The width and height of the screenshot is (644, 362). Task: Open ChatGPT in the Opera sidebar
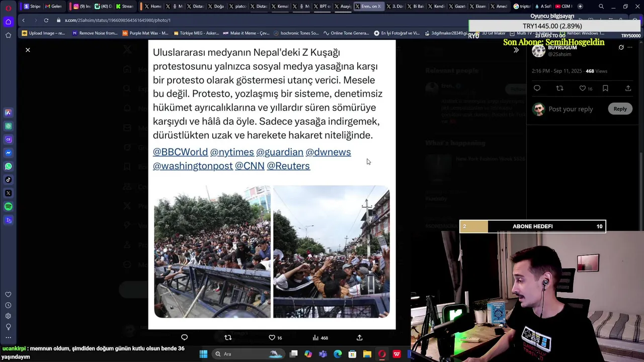click(8, 126)
